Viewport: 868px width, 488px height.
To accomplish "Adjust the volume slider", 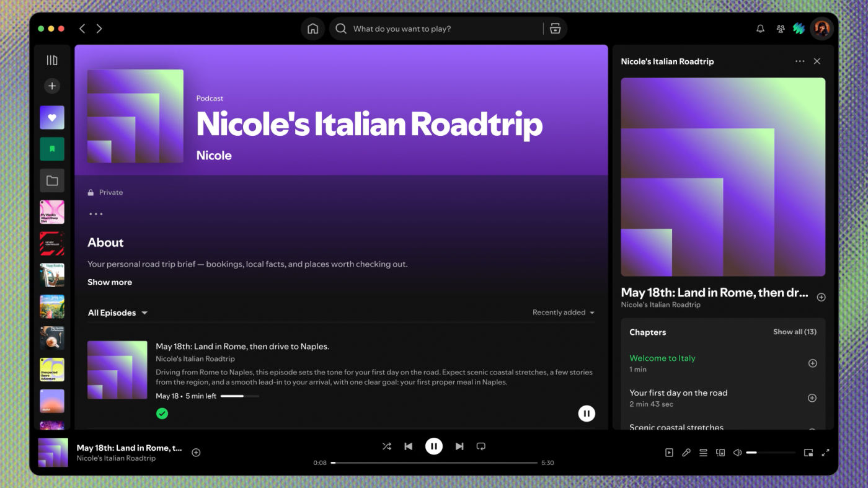I will pyautogui.click(x=771, y=453).
